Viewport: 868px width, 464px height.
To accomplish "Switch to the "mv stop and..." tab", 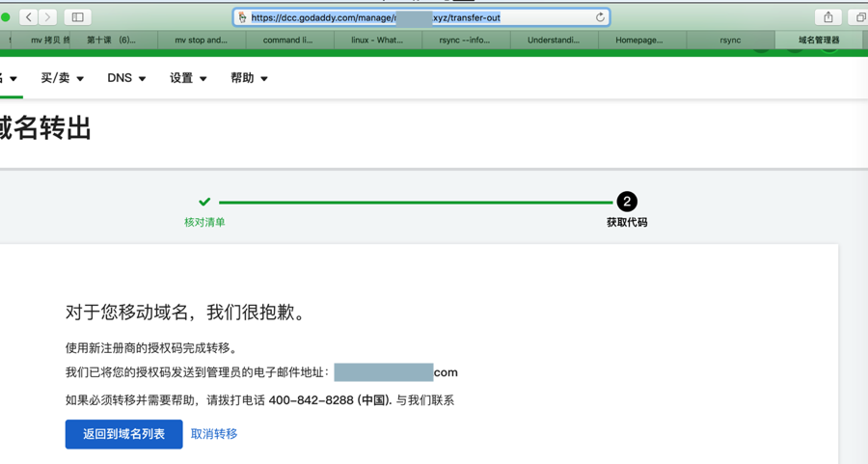I will [x=202, y=40].
